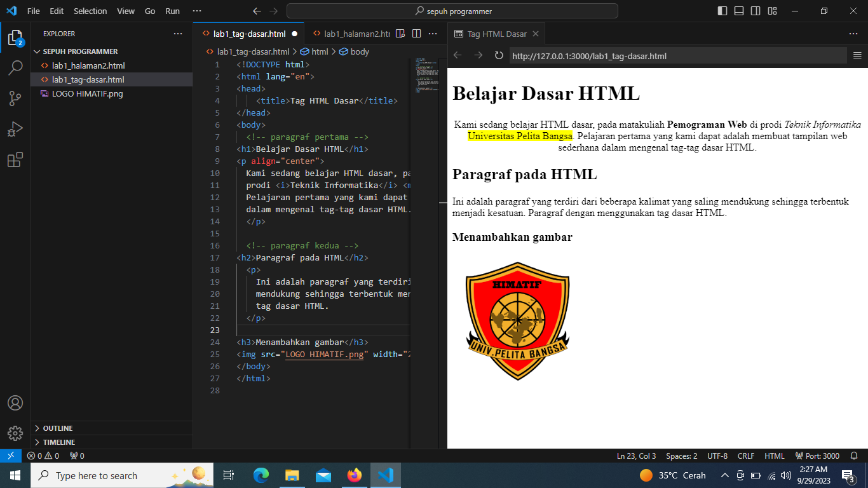Click the notifications bell in status bar
Image resolution: width=868 pixels, height=488 pixels.
point(853,456)
